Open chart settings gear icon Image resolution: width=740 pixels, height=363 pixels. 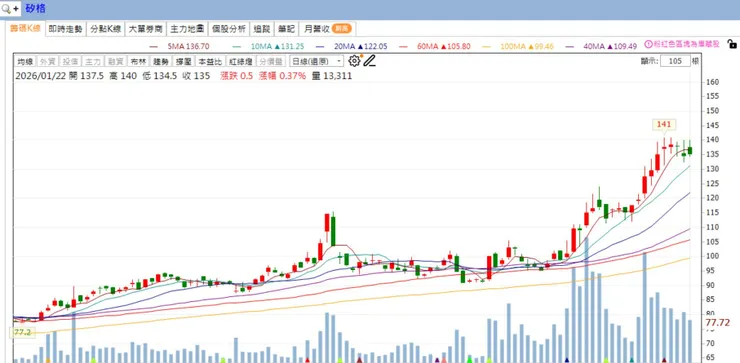[354, 60]
